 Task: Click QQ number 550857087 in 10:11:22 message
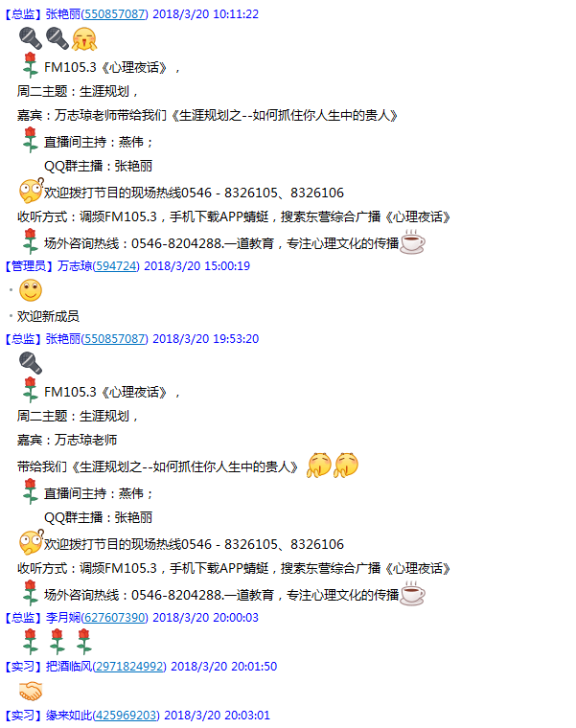(115, 14)
